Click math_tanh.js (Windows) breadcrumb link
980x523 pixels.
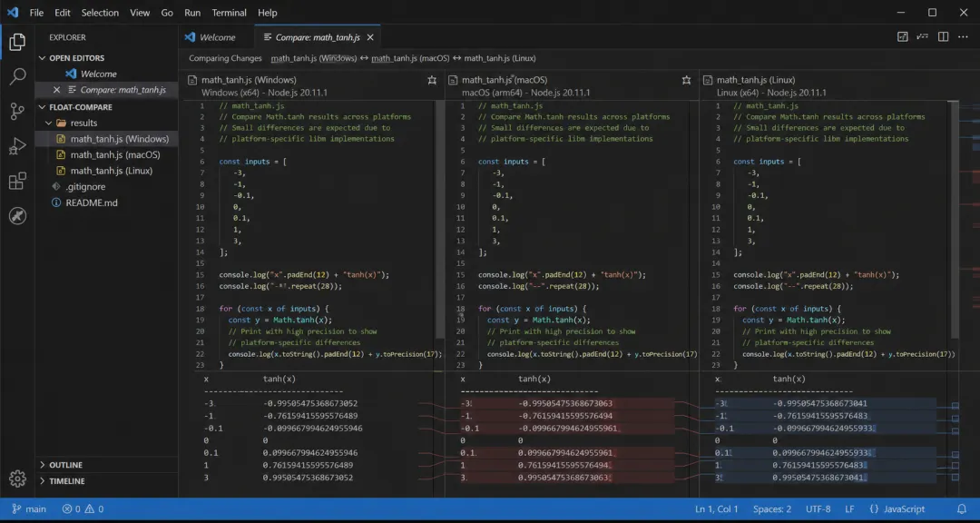click(314, 58)
